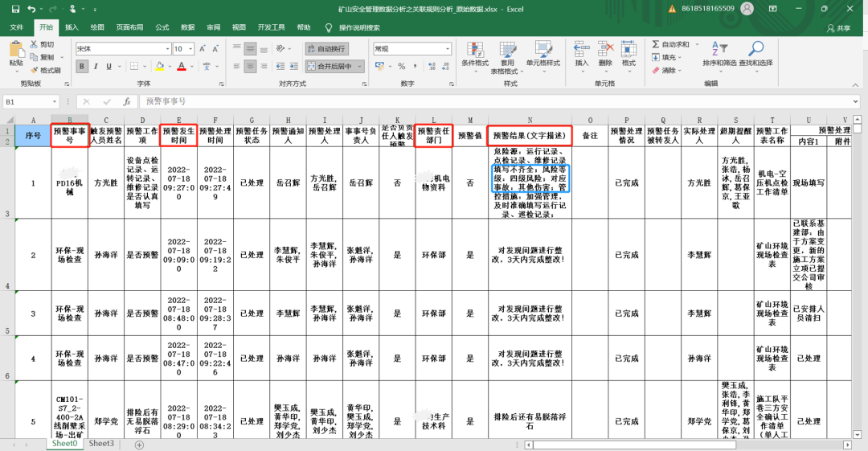This screenshot has height=451, width=868.
Task: Apply yellow fill color bucket
Action: point(159,67)
